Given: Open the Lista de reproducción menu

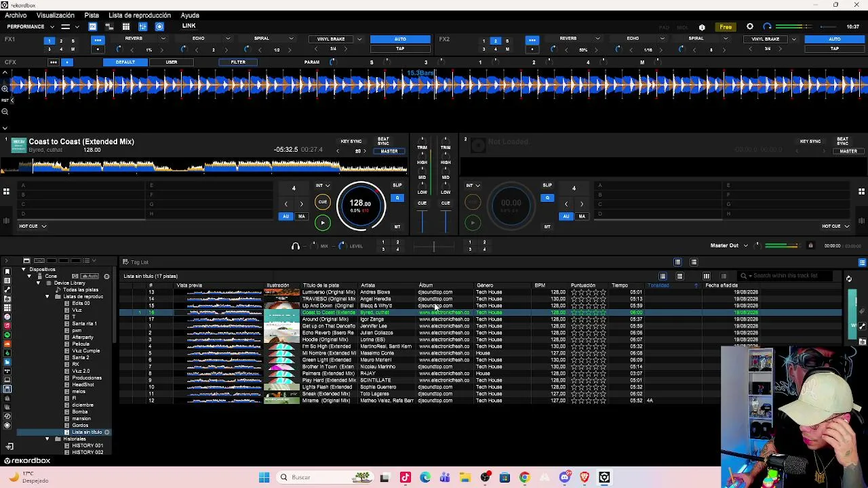Looking at the screenshot, I should click(140, 15).
